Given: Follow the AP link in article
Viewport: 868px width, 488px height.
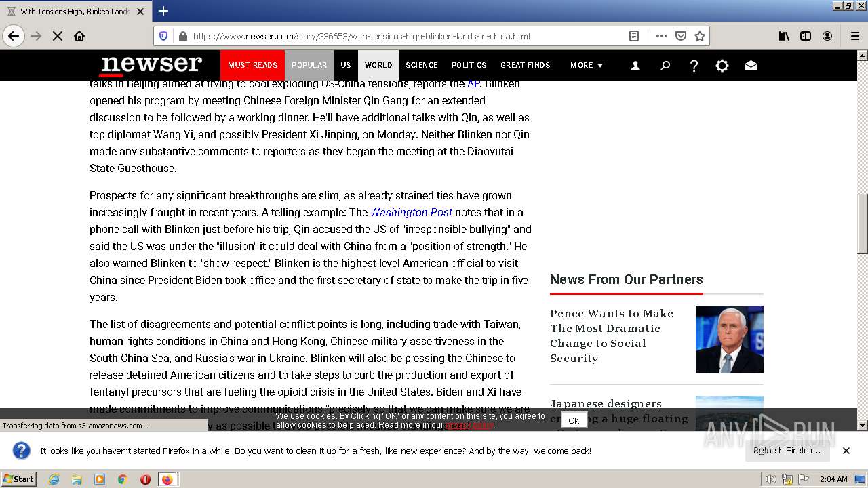Looking at the screenshot, I should [473, 84].
